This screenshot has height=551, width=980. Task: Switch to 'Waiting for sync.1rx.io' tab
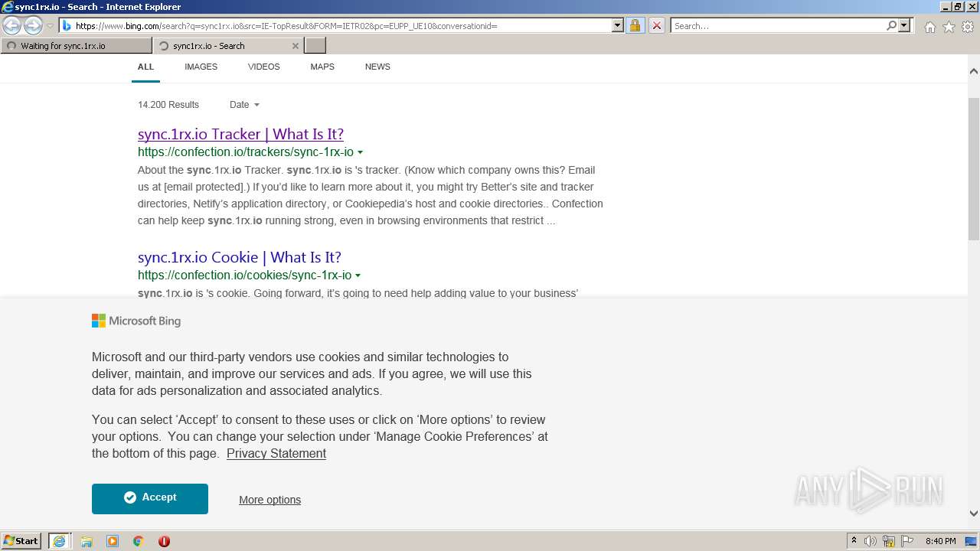(x=77, y=46)
